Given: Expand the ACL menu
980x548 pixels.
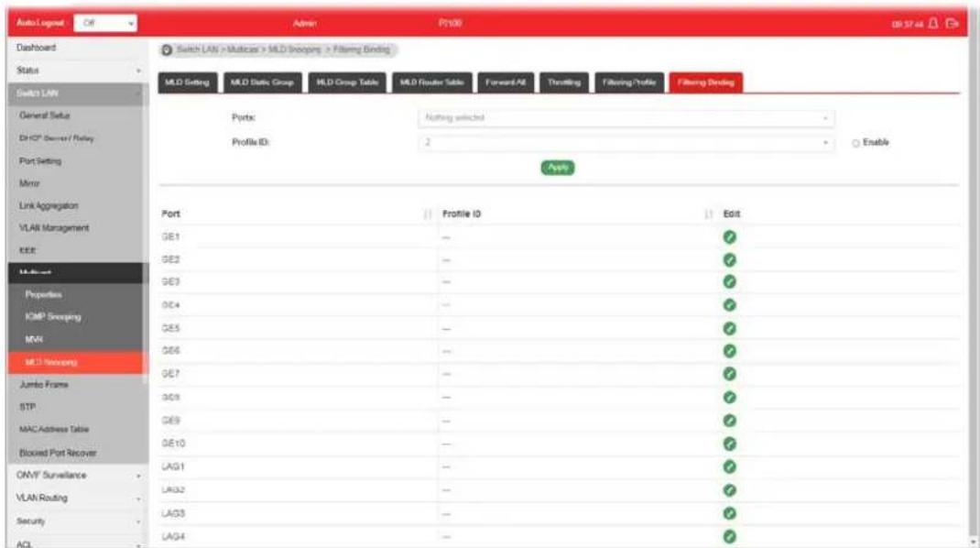Looking at the screenshot, I should pyautogui.click(x=78, y=543).
